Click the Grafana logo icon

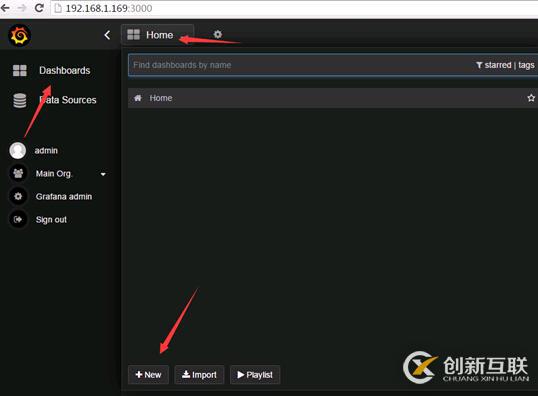20,35
